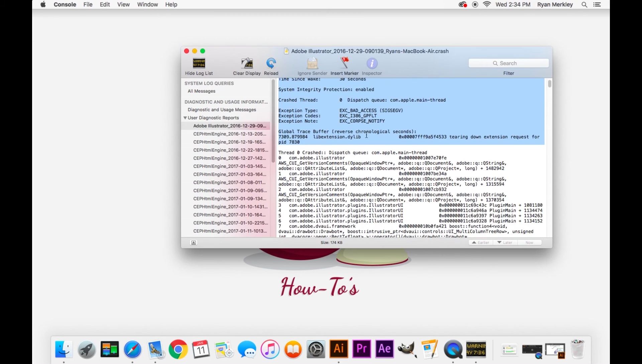This screenshot has width=642, height=364.
Task: Reload the log with Reload icon
Action: tap(271, 63)
